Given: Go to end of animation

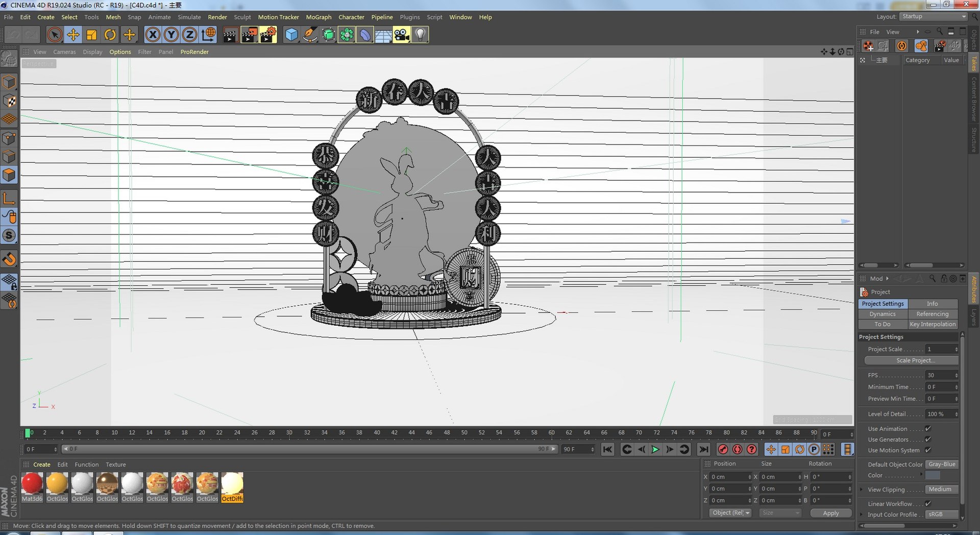Looking at the screenshot, I should coord(704,449).
